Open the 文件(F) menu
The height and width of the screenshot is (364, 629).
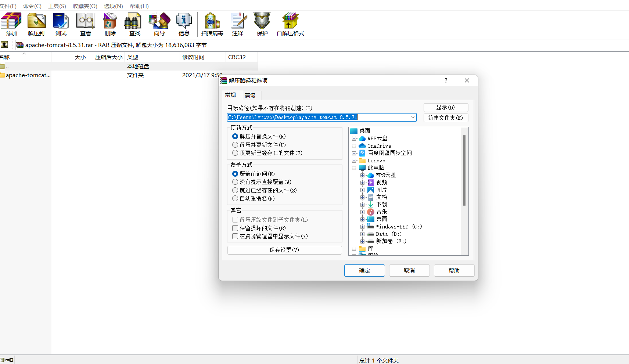pos(8,6)
